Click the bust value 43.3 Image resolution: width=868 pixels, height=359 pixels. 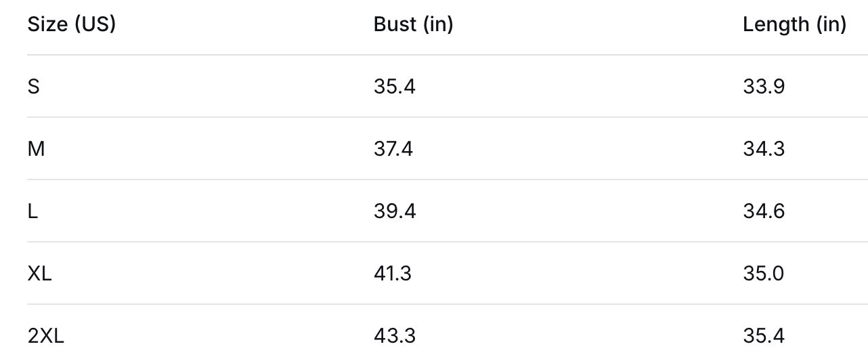(394, 336)
